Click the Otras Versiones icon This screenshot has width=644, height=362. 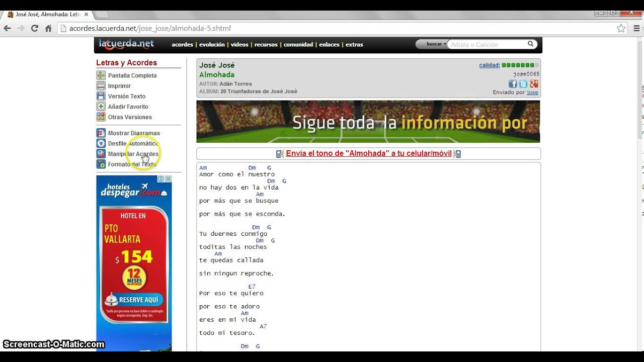pos(101,117)
